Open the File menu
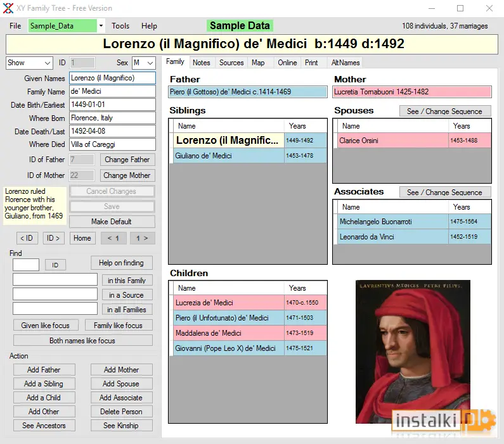Screen dimensions: 504x444 point(15,26)
